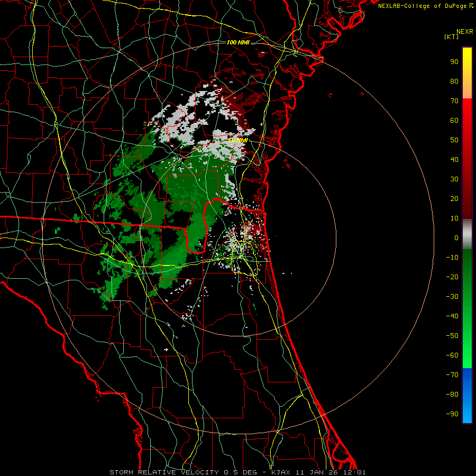Click the 50 value on velocity scale

(454, 140)
